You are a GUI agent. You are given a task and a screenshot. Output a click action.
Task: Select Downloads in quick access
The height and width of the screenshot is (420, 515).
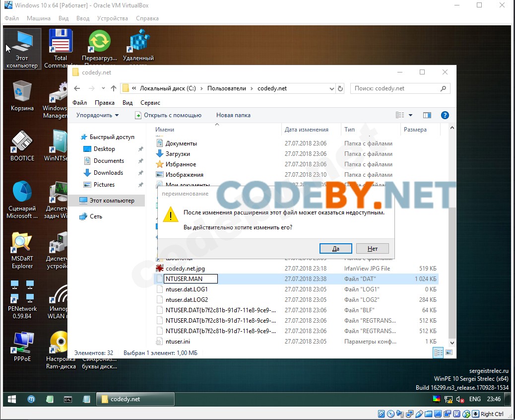pos(108,173)
